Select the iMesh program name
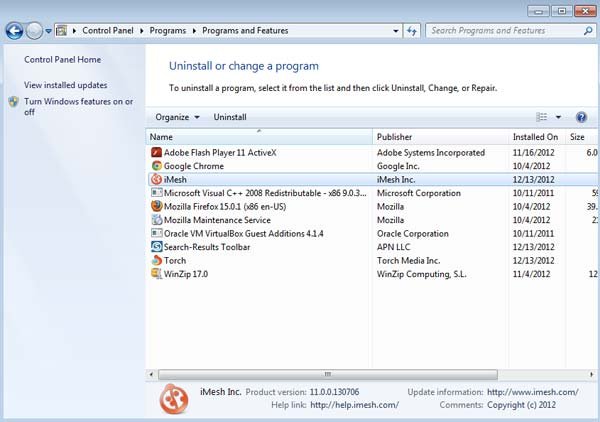This screenshot has width=600, height=422. [x=175, y=179]
